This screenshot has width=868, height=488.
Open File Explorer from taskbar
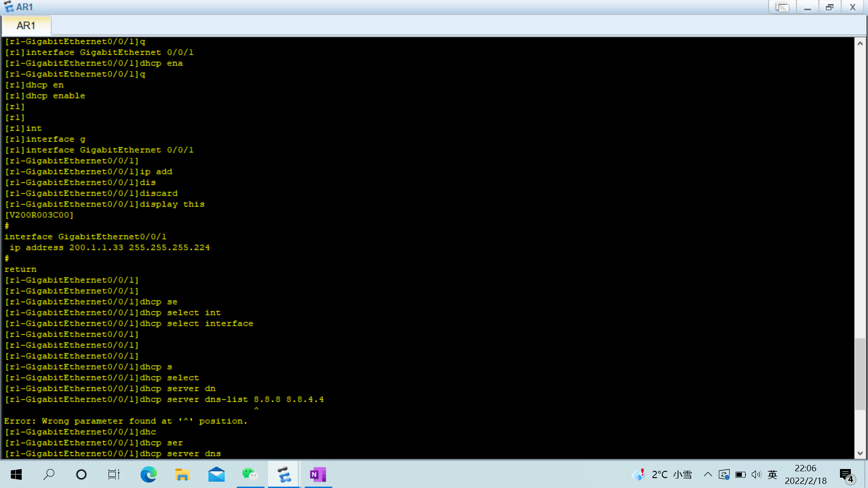click(182, 474)
